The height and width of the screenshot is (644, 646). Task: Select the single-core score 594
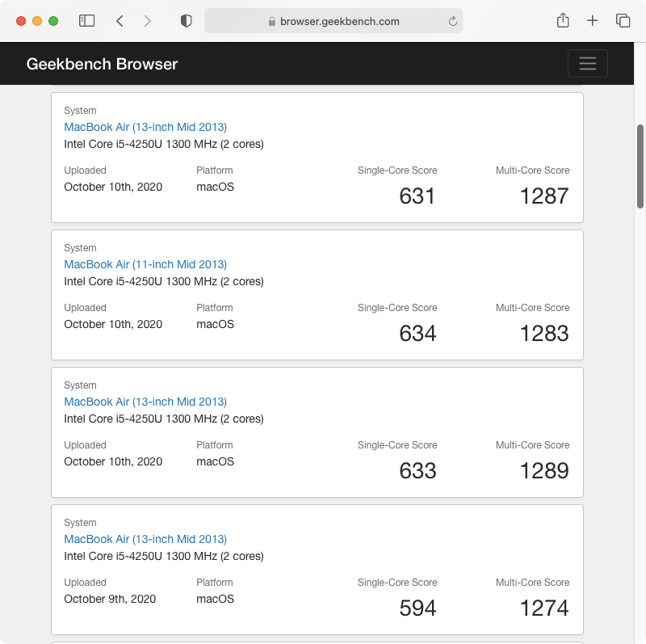coord(417,608)
